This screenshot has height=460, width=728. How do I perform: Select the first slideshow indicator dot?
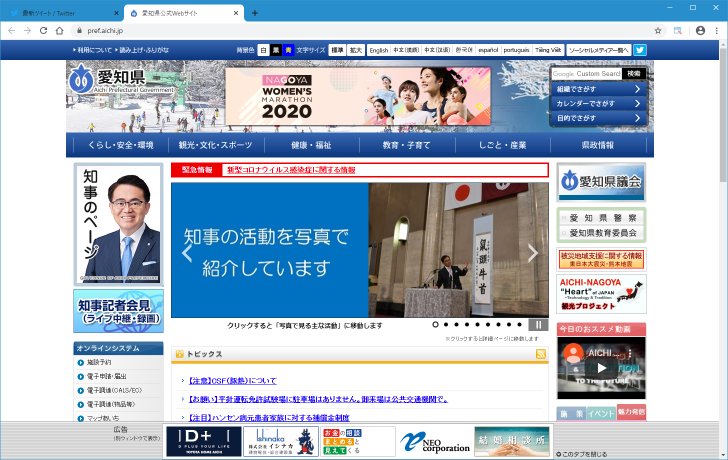pyautogui.click(x=435, y=324)
